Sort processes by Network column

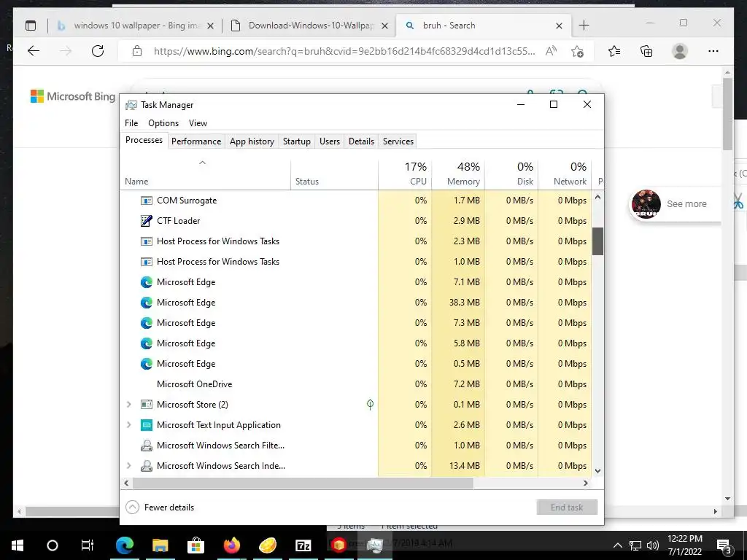tap(565, 175)
